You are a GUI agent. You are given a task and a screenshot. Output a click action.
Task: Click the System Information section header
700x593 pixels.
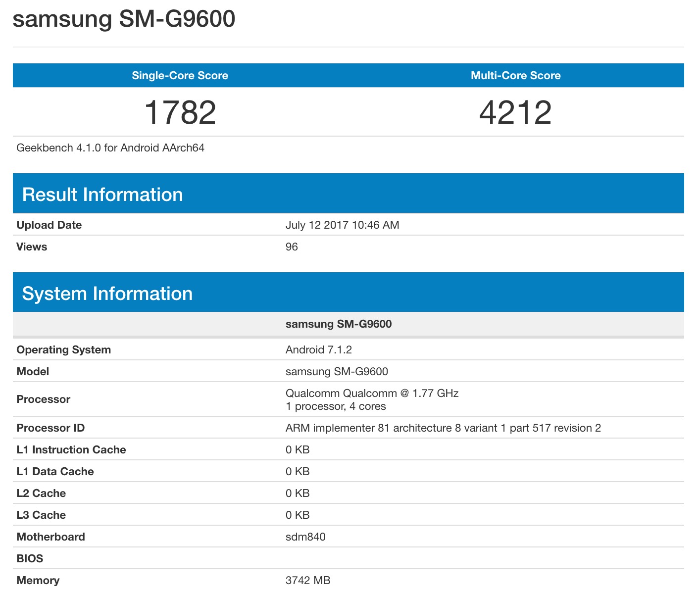point(349,293)
